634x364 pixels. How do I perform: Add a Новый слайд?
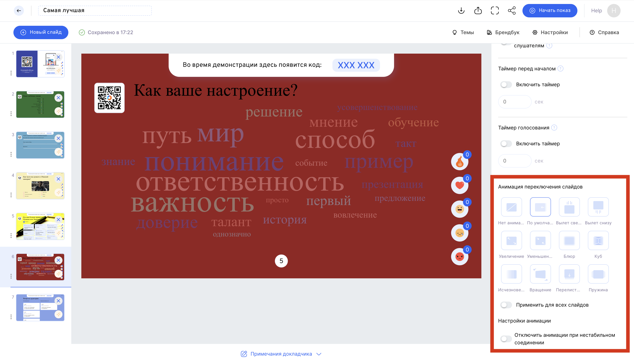pyautogui.click(x=41, y=32)
